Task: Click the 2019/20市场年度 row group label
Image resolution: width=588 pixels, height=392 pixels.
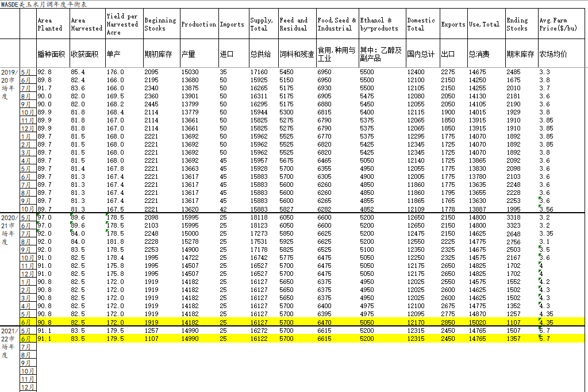Action: 10,84
